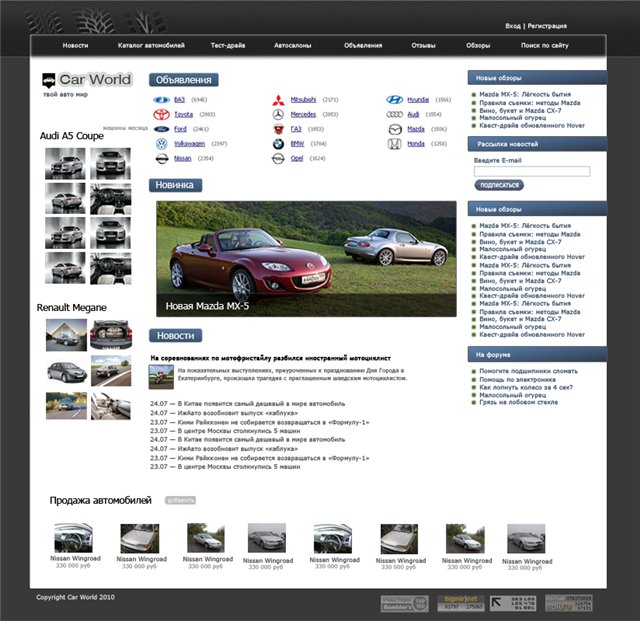Go to Автосалоны in the navigation bar
640x621 pixels.
(294, 46)
